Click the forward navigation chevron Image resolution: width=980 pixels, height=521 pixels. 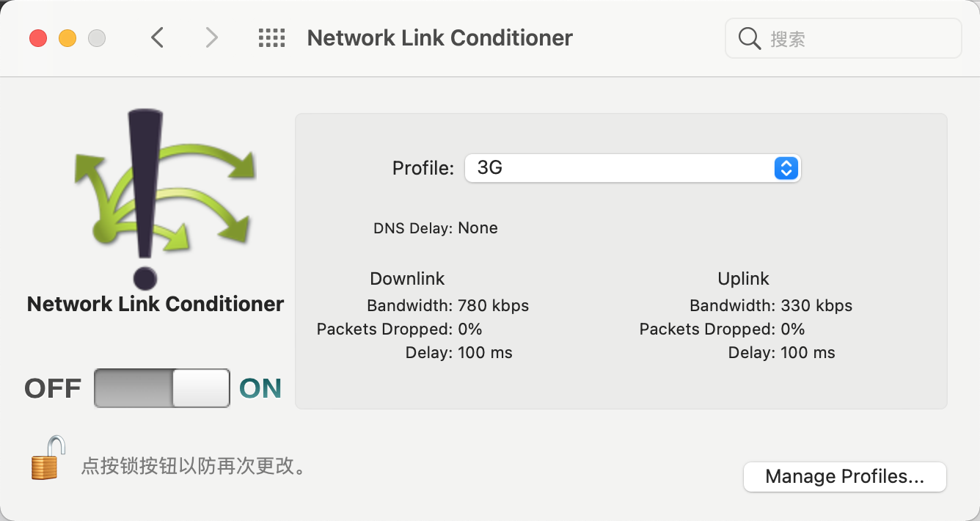211,37
